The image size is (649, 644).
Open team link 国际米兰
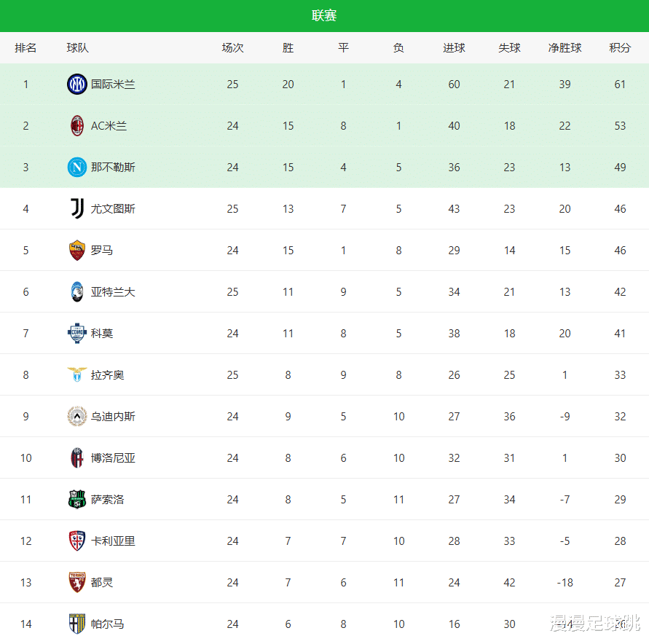(x=113, y=85)
